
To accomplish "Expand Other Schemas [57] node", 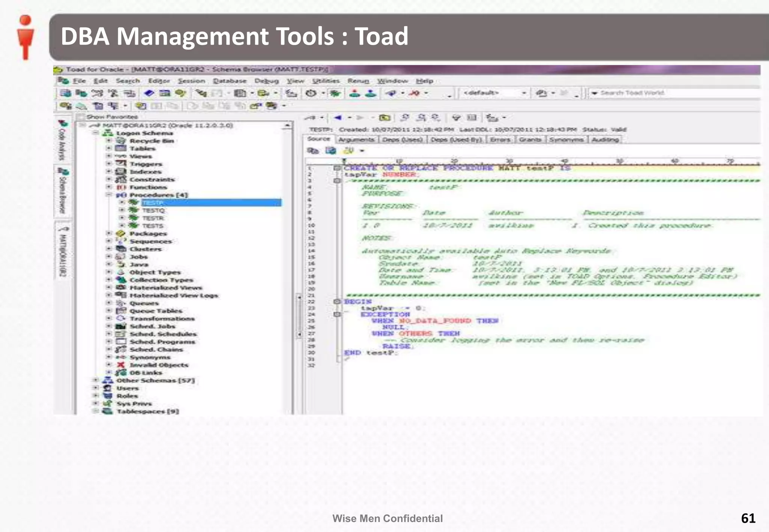I will tap(96, 380).
